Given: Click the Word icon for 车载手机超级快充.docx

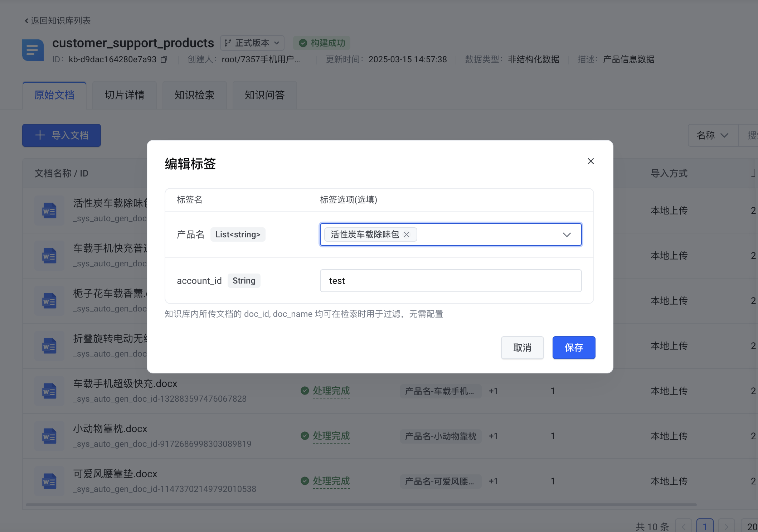Looking at the screenshot, I should 49,391.
